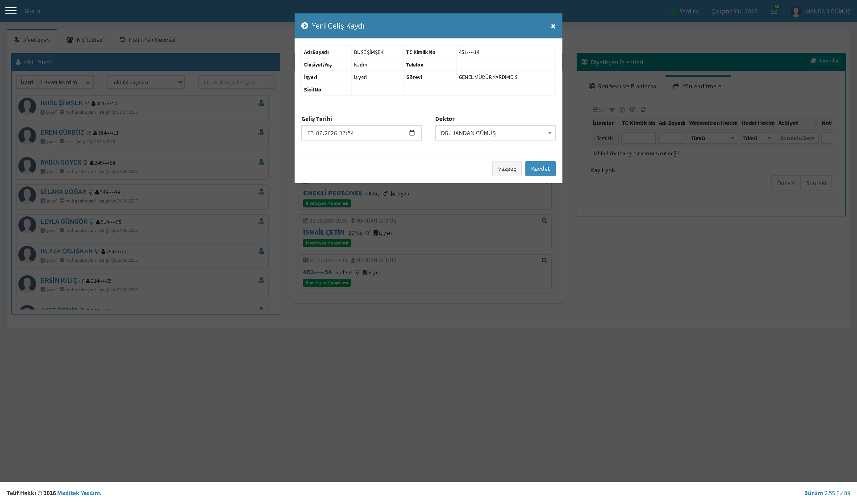Image resolution: width=857 pixels, height=504 pixels.
Task: Open the Doktor dropdown
Action: pyautogui.click(x=495, y=133)
